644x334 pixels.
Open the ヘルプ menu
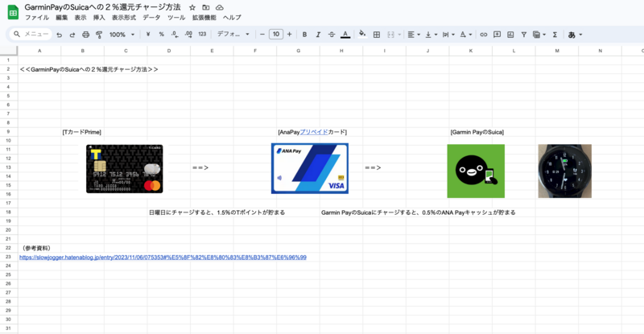point(232,18)
